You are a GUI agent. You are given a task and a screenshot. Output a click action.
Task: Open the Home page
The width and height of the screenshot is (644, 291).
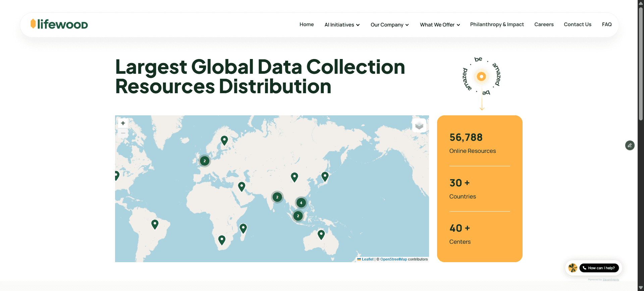tap(307, 24)
